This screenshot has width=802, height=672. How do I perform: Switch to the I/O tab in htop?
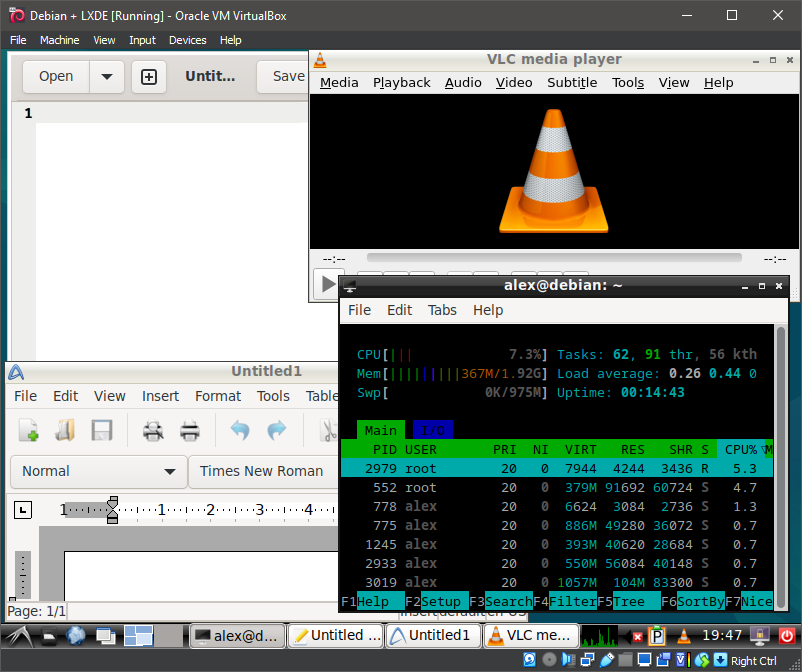pyautogui.click(x=431, y=429)
